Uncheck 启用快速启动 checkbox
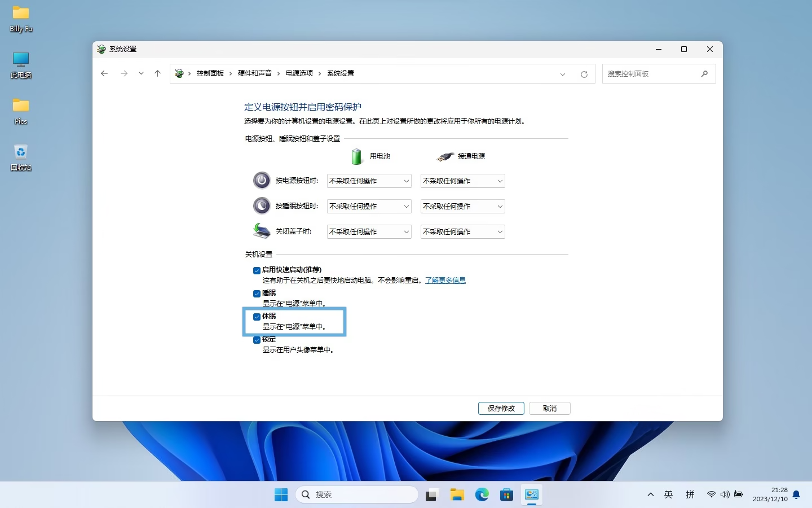The height and width of the screenshot is (508, 812). click(257, 270)
